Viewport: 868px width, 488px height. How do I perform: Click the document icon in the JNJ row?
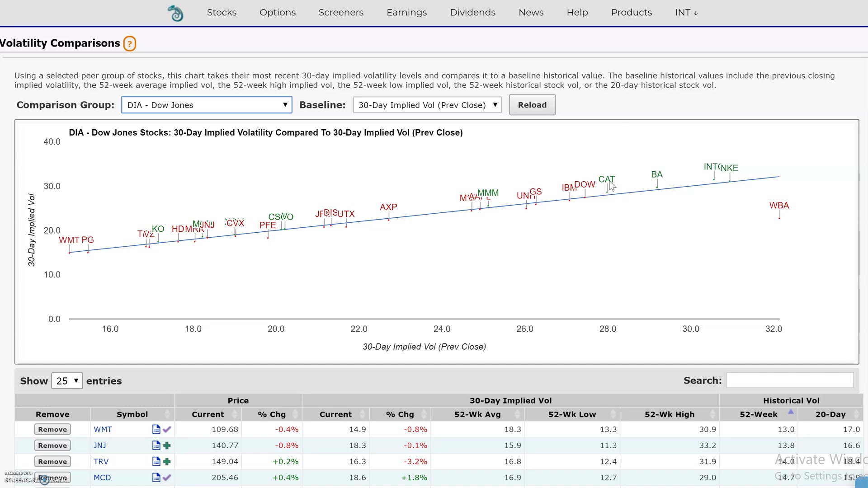click(156, 445)
